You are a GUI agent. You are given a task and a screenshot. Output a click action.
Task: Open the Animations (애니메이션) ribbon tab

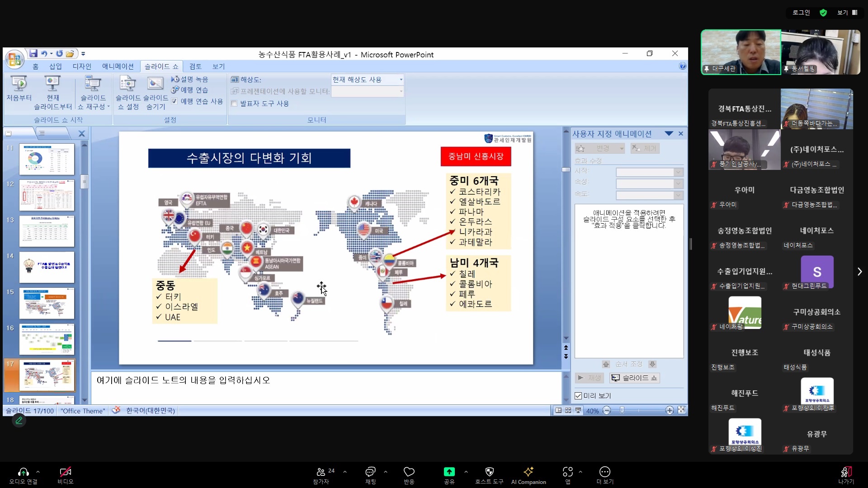118,66
